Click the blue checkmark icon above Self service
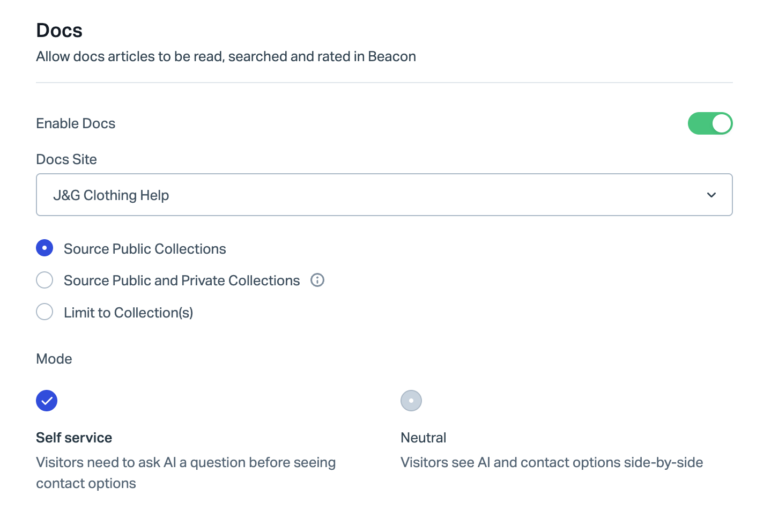Image resolution: width=771 pixels, height=532 pixels. (x=47, y=401)
